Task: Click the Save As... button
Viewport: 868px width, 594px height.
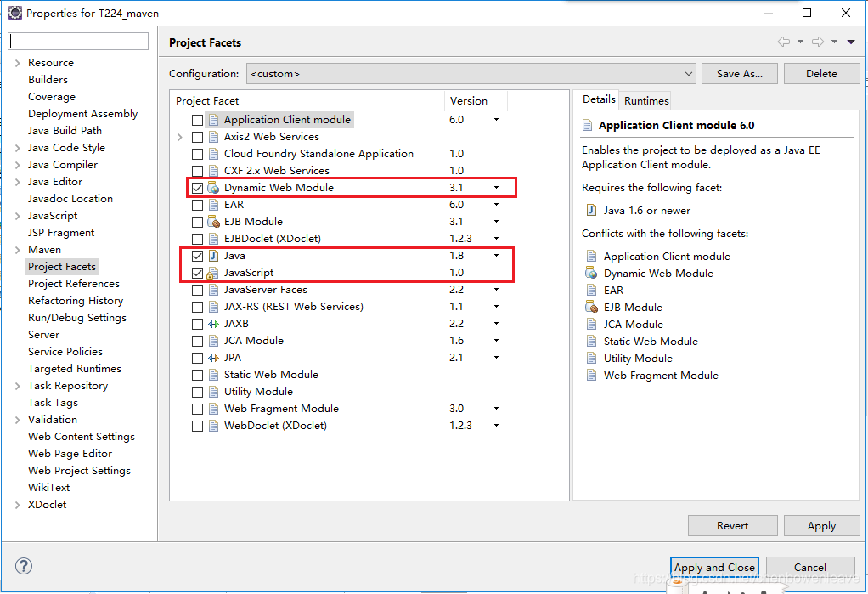Action: coord(739,74)
